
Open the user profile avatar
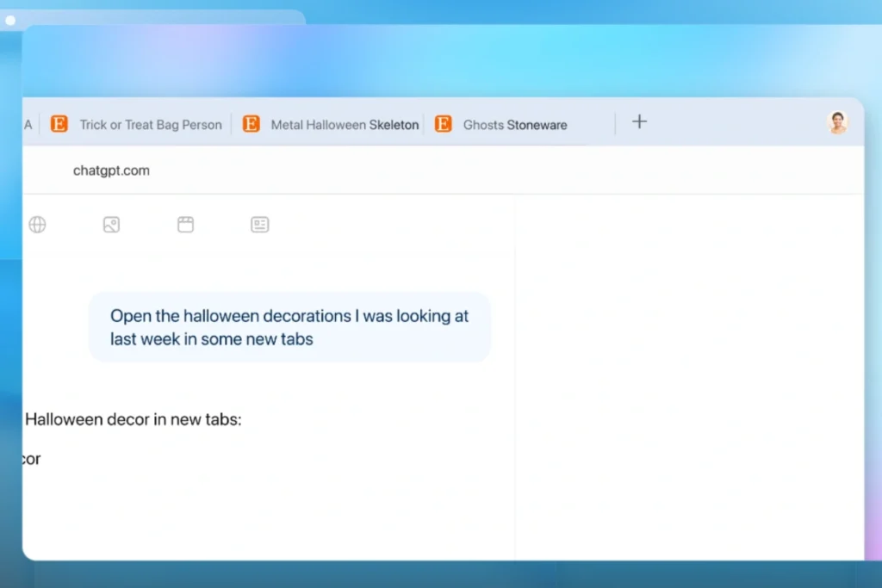(x=837, y=122)
